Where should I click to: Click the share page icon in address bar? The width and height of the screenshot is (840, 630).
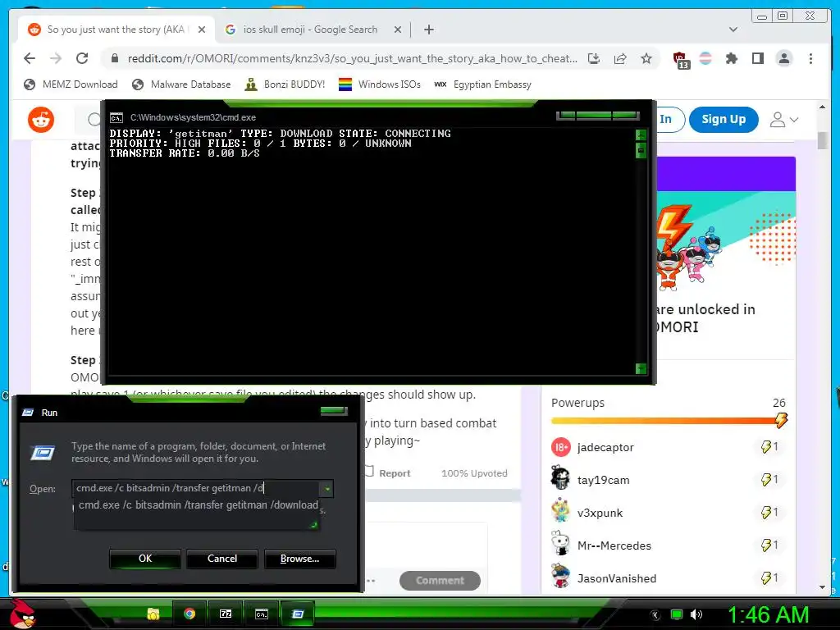coord(620,58)
